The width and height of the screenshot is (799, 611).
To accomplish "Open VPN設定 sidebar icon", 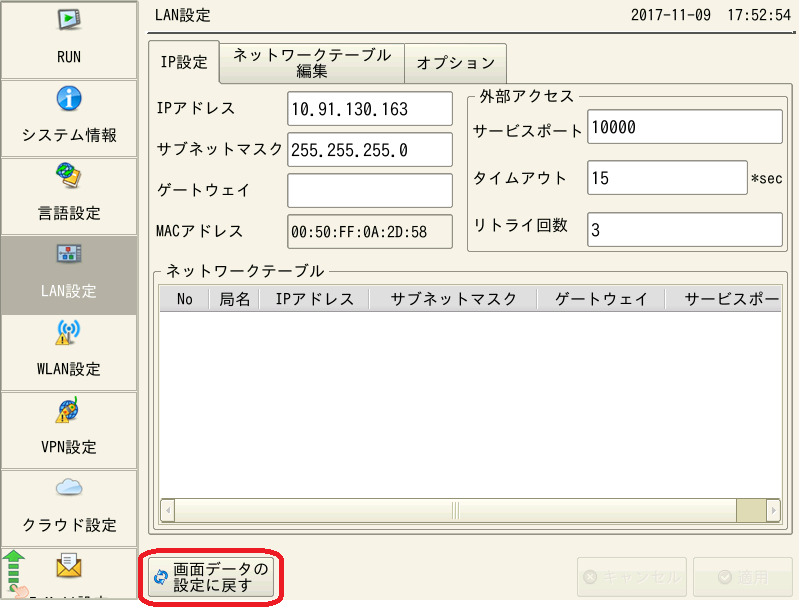I will 69,411.
